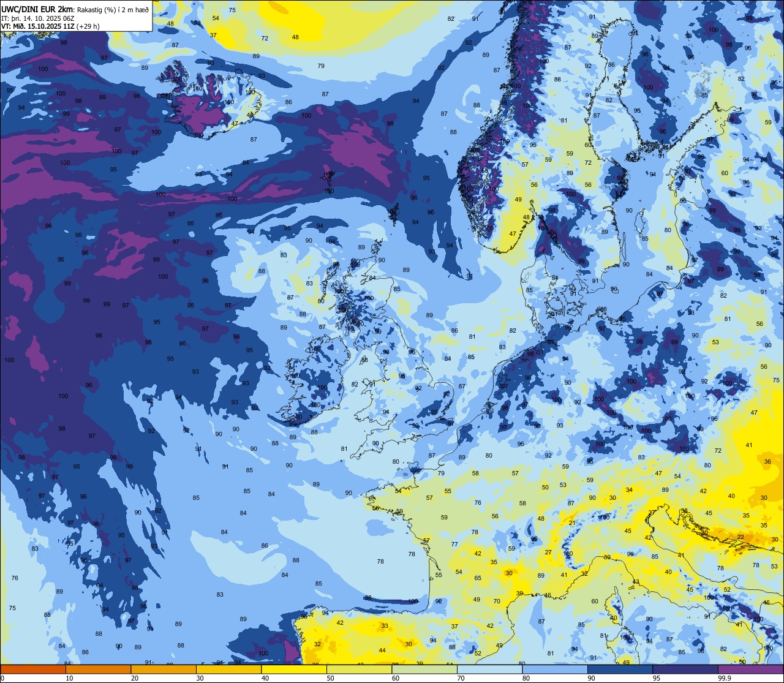Click the legend tick label 20

coord(135,678)
